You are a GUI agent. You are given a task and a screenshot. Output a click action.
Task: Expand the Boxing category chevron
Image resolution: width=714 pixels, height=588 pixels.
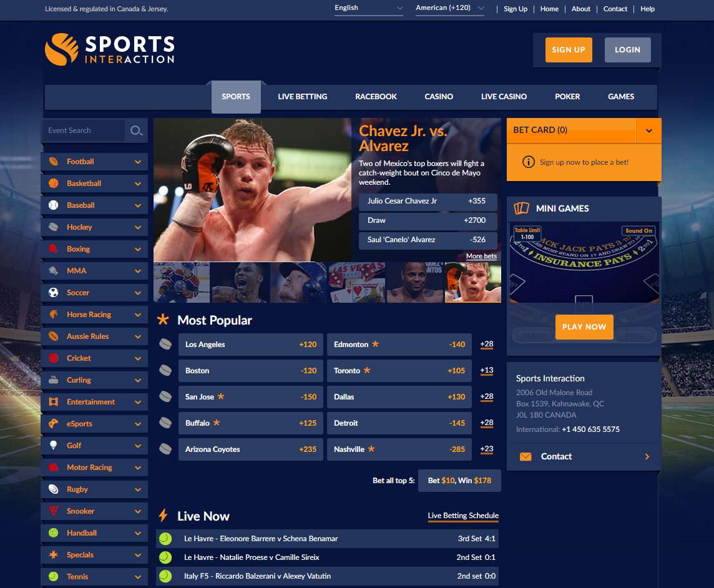tap(138, 249)
